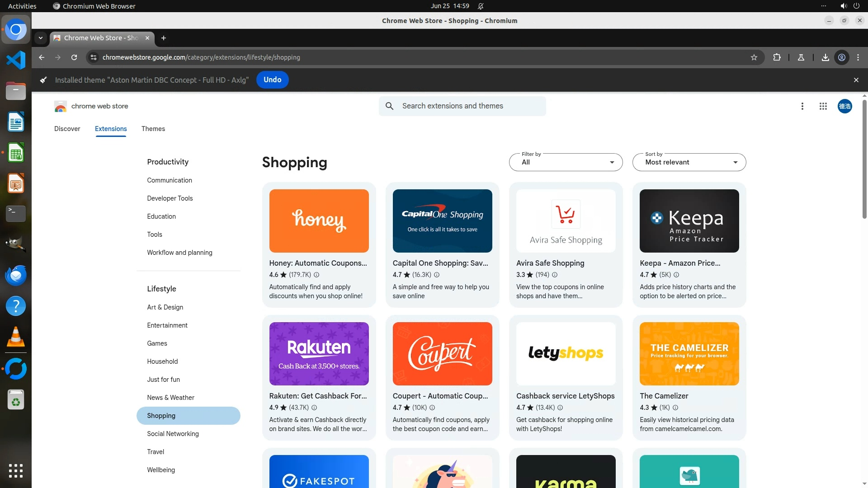Open site information icon in address bar

[94, 57]
